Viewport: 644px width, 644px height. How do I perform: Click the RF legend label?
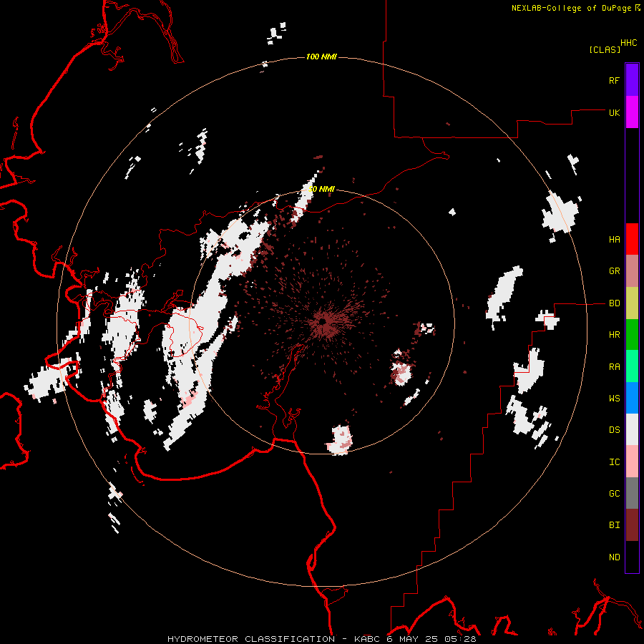(x=614, y=80)
